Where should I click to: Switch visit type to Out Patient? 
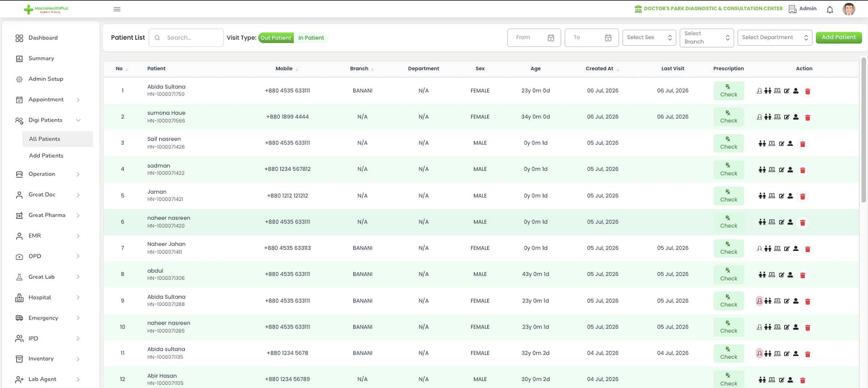(276, 38)
